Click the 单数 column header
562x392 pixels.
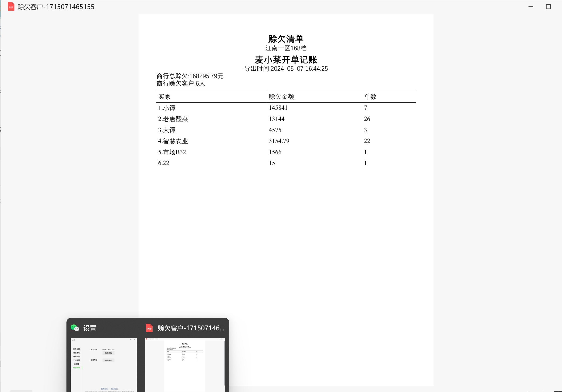(370, 97)
